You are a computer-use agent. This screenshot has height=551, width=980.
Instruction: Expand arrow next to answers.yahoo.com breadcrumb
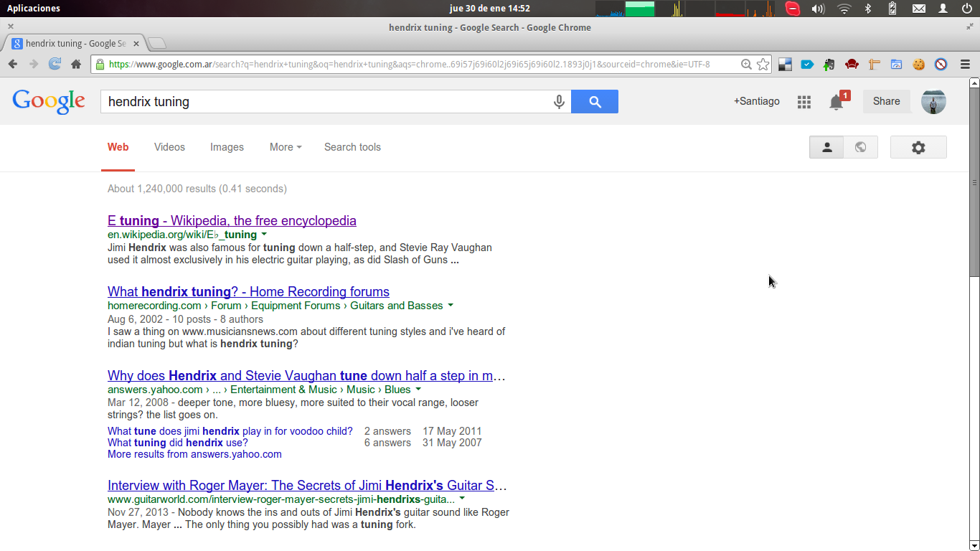418,390
